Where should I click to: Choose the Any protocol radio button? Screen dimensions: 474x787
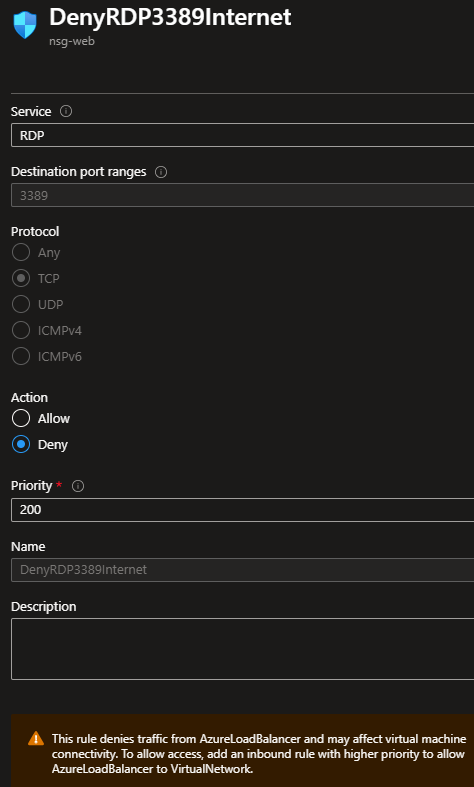click(x=21, y=252)
